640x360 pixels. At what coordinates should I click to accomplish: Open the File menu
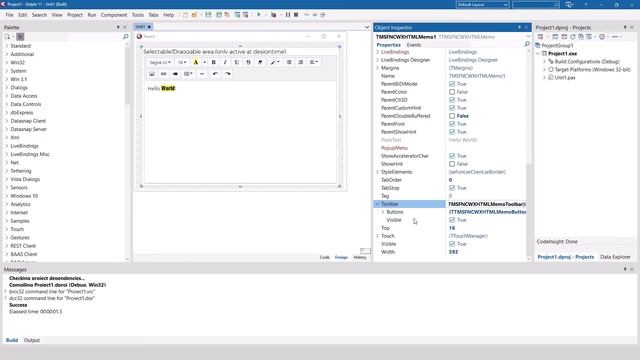[x=9, y=15]
